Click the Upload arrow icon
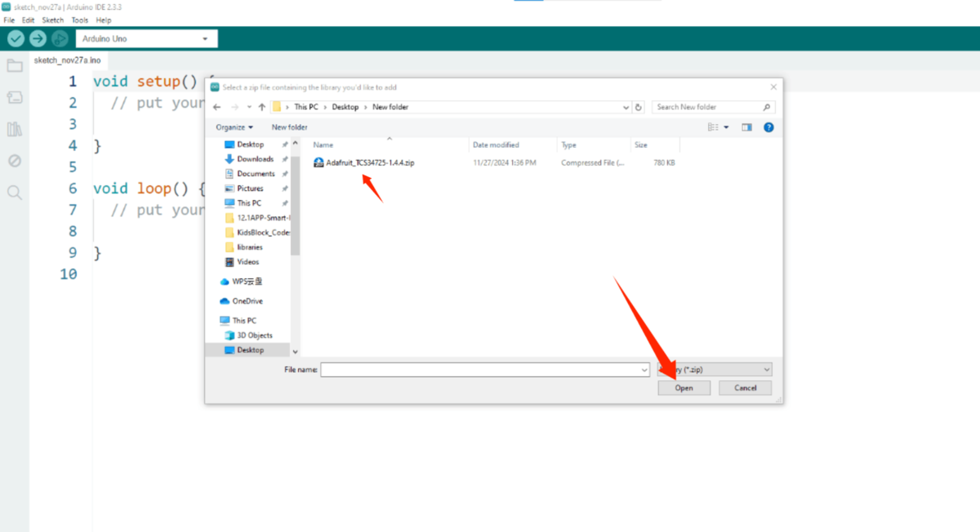This screenshot has height=532, width=980. (38, 38)
